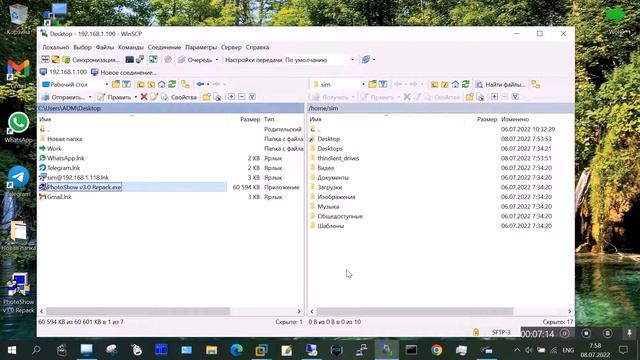Select the Документы remote folder
The height and width of the screenshot is (360, 640).
click(x=333, y=178)
